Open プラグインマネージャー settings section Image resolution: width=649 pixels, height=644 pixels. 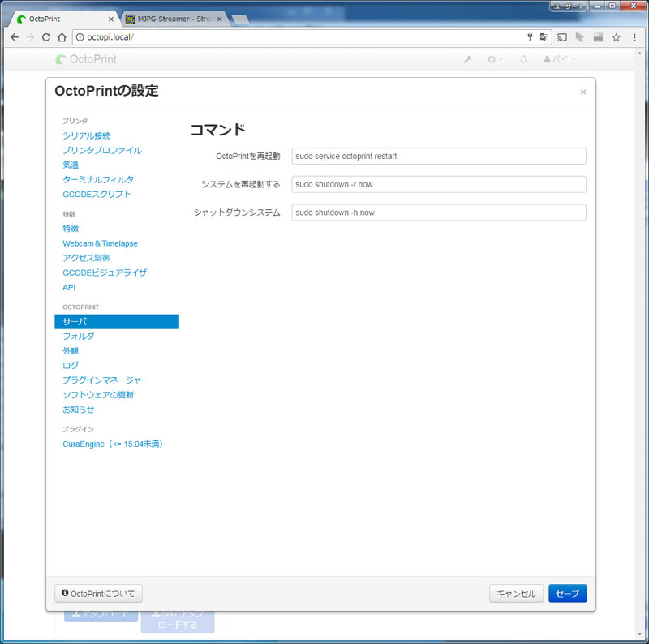point(106,380)
